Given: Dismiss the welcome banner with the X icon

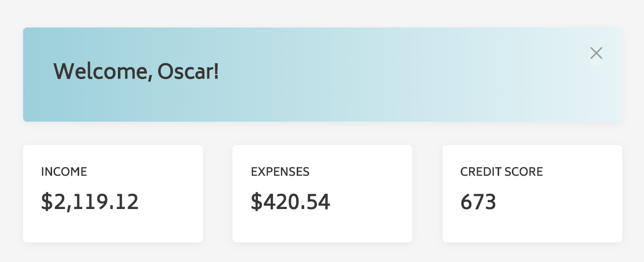Looking at the screenshot, I should 596,53.
